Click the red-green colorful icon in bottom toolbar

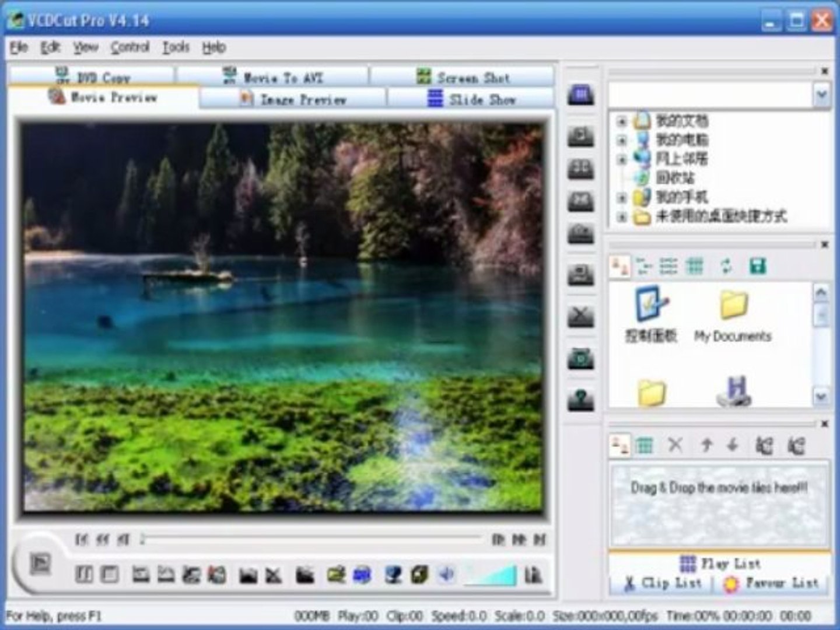[x=217, y=575]
